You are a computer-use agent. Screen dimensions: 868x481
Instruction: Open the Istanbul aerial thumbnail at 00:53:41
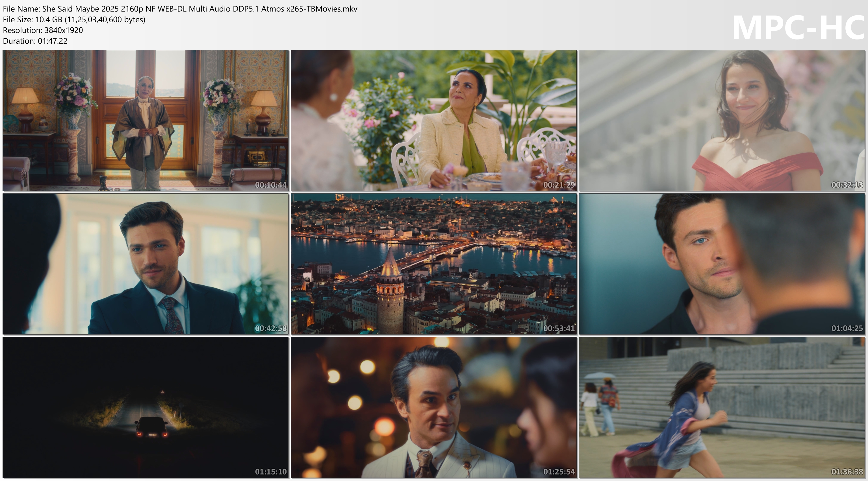(434, 264)
